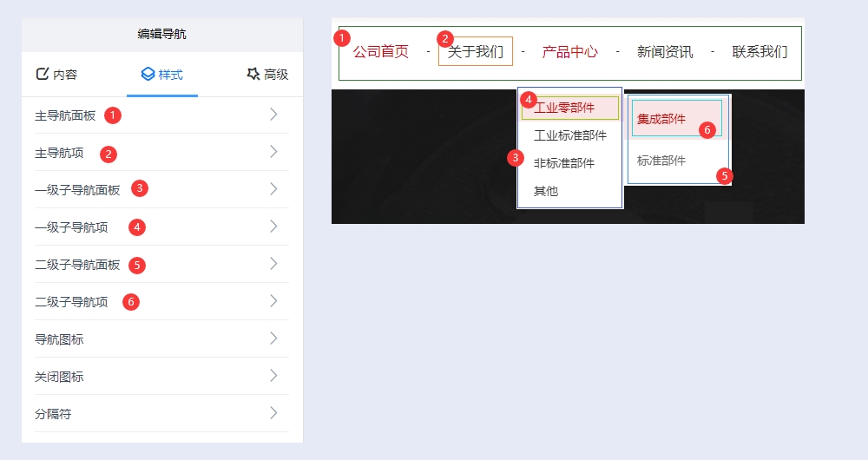Click the 样式 tab layers icon
This screenshot has height=460, width=868.
148,75
